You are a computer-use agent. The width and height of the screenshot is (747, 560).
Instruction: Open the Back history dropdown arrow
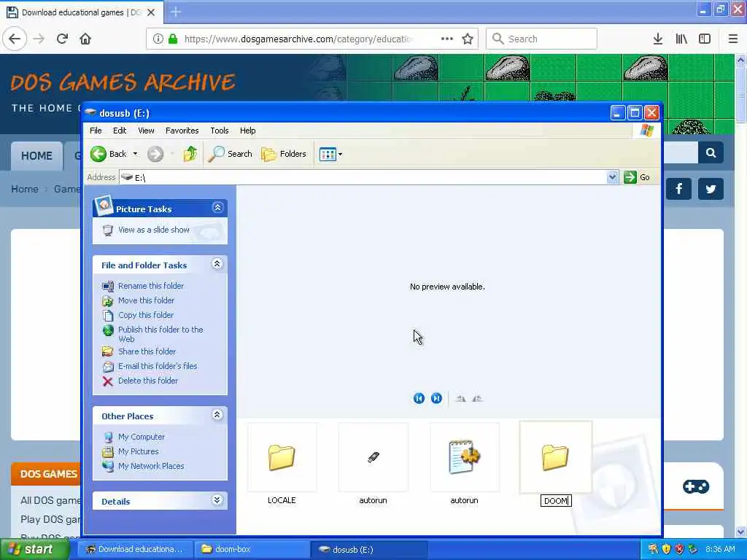[x=135, y=154]
